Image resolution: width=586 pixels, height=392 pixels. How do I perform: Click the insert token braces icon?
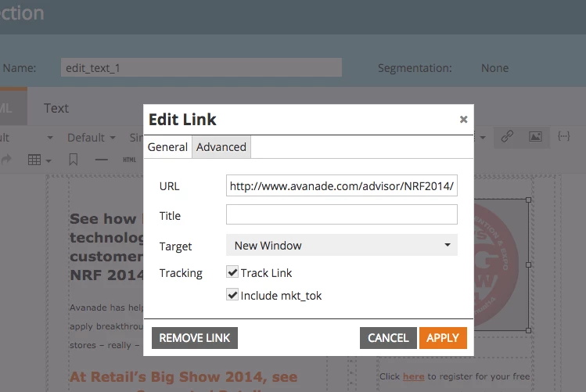click(x=563, y=137)
